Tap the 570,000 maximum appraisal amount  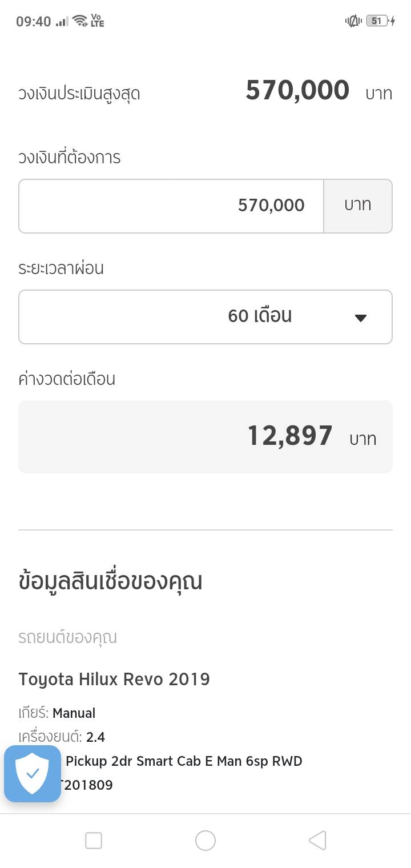297,91
